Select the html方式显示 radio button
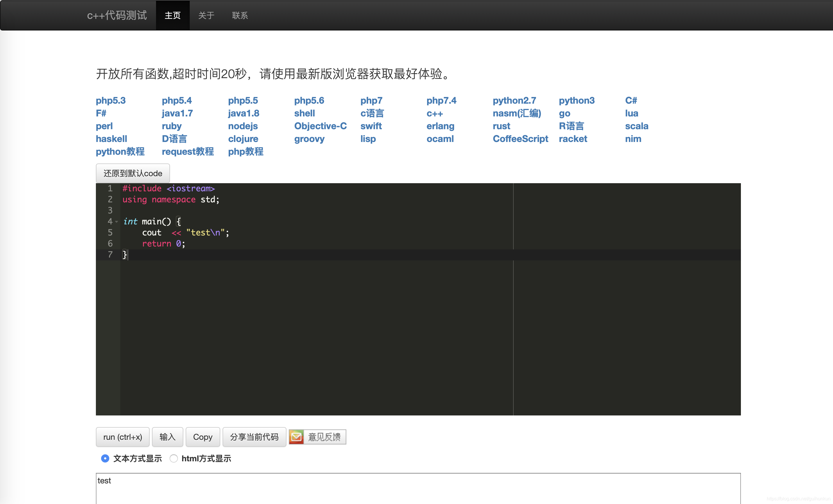The image size is (833, 504). click(173, 458)
